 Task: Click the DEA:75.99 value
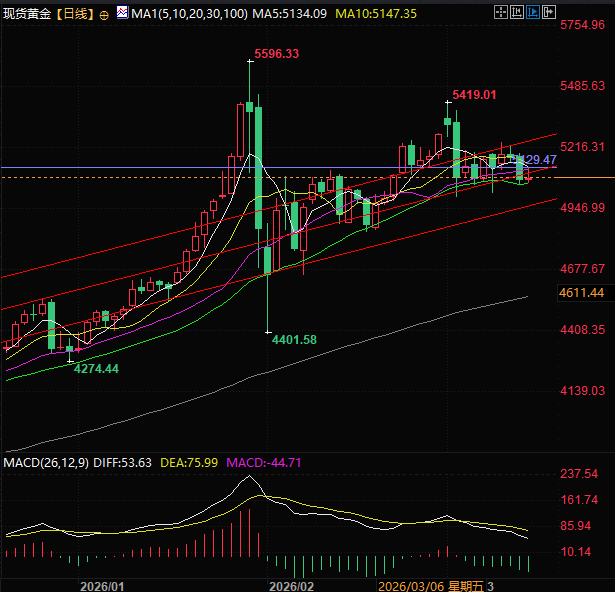click(189, 463)
